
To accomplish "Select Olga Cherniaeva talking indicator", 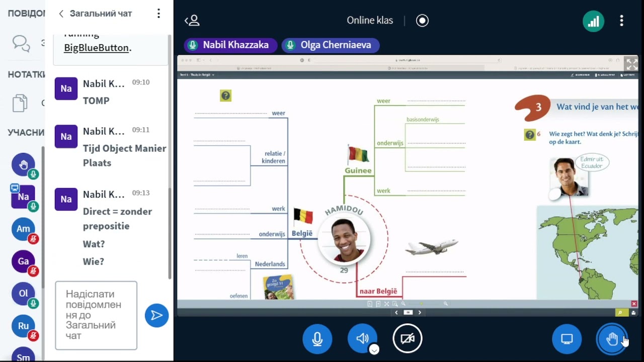I will 331,45.
